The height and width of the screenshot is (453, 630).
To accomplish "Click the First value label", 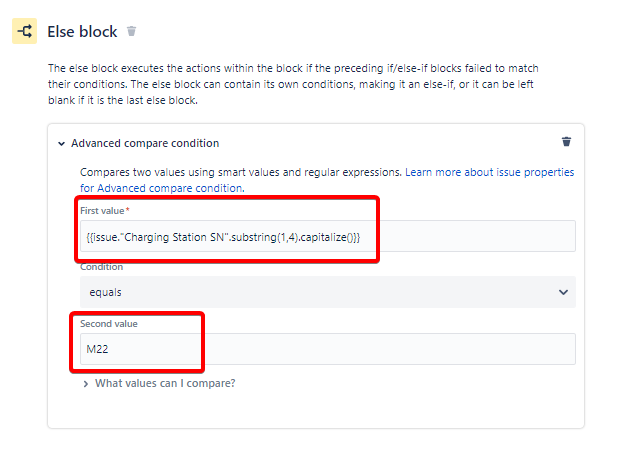I will point(104,211).
